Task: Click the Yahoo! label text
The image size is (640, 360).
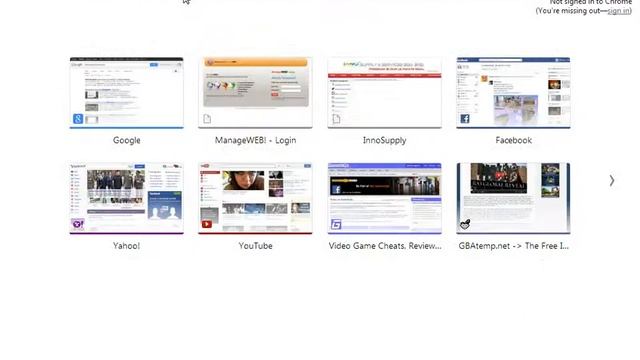Action: [127, 246]
